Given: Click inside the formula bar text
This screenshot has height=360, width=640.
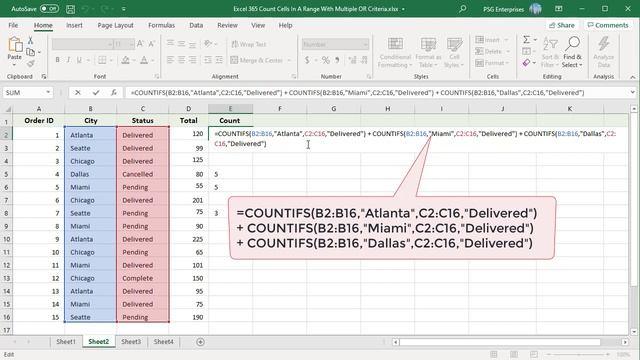Looking at the screenshot, I should click(357, 93).
